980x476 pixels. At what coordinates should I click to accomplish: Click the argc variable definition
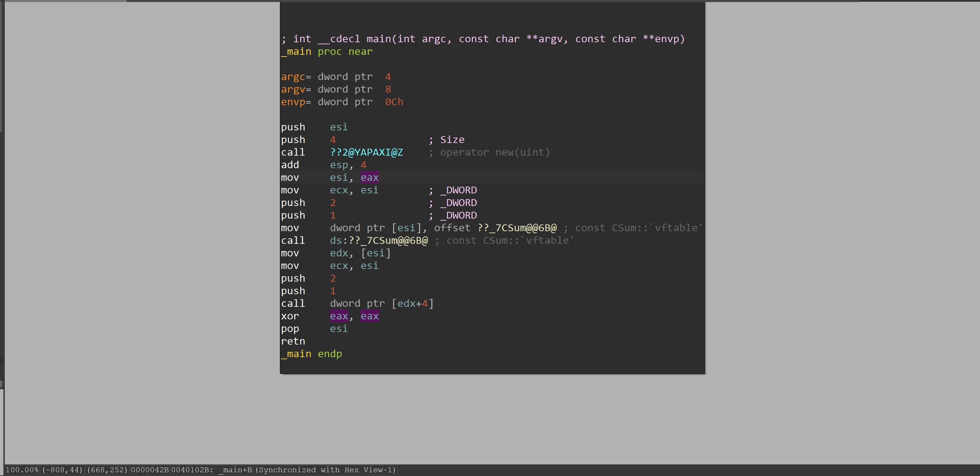pos(336,77)
